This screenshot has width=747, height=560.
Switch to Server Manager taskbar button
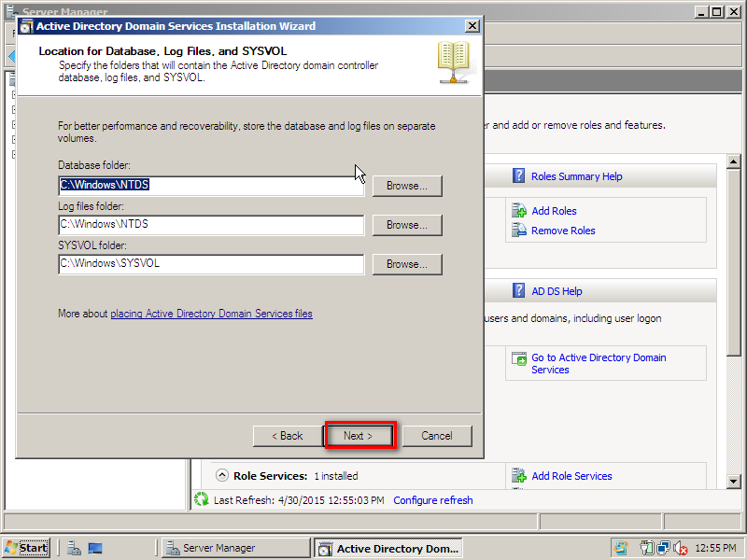pos(235,548)
